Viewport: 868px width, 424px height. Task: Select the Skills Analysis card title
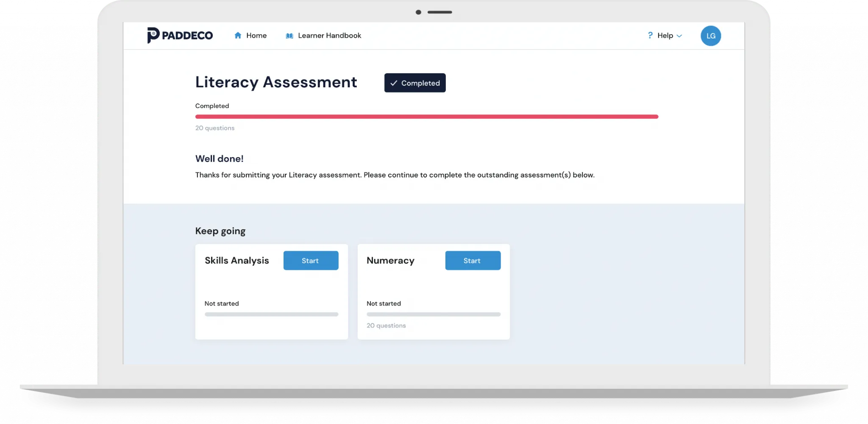[x=237, y=260]
